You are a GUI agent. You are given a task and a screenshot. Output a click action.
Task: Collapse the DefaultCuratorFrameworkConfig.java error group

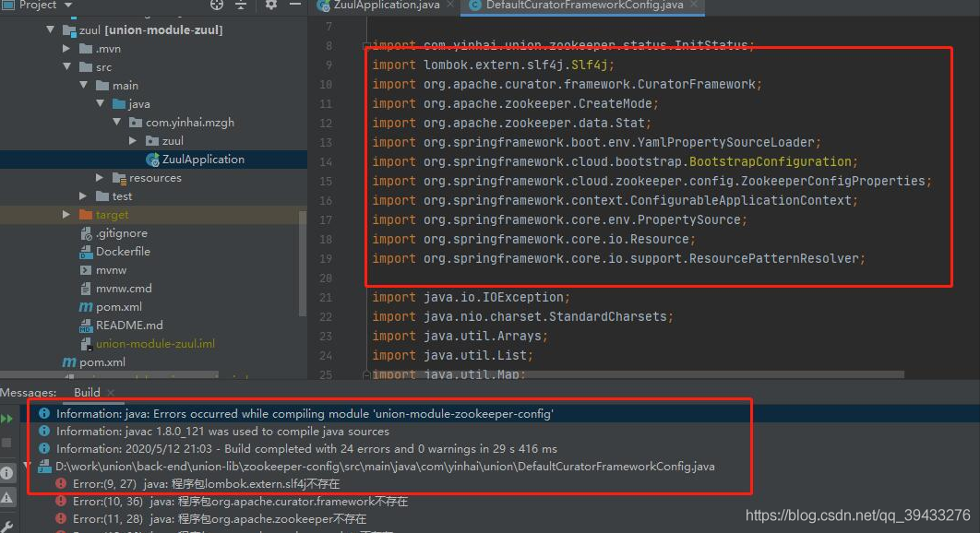pyautogui.click(x=27, y=466)
